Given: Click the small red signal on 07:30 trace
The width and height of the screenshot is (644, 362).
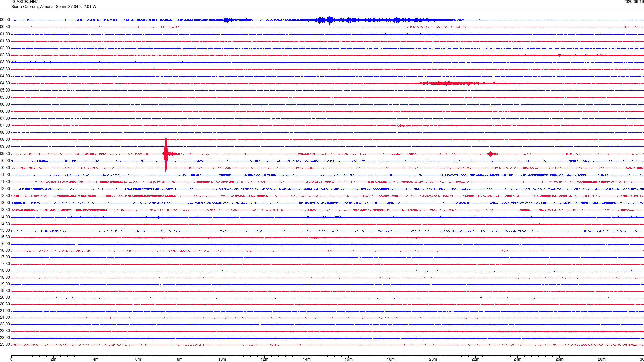Looking at the screenshot, I should coord(407,126).
